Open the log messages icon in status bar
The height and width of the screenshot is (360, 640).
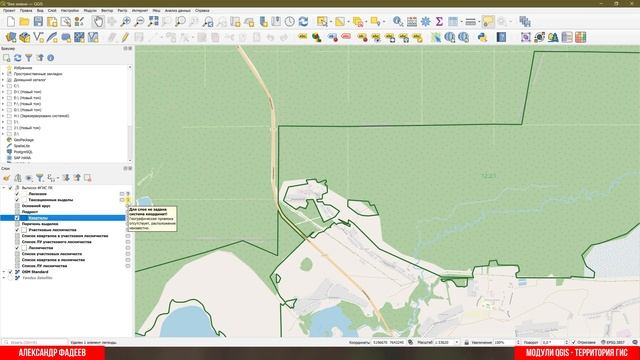[635, 342]
